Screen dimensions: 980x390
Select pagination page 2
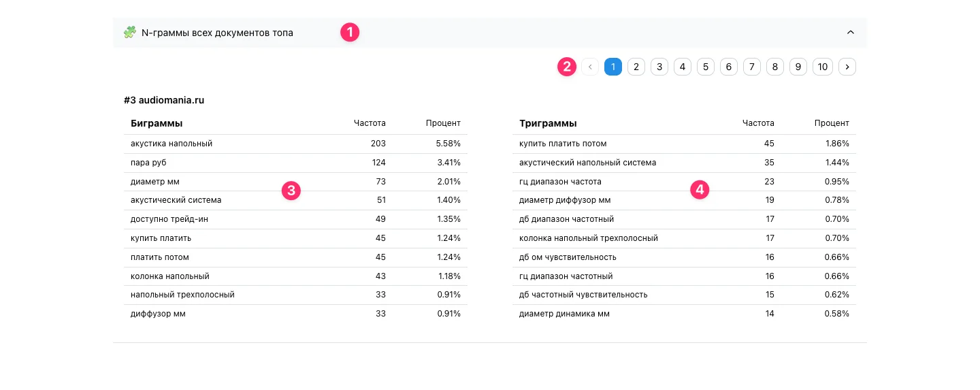point(636,67)
